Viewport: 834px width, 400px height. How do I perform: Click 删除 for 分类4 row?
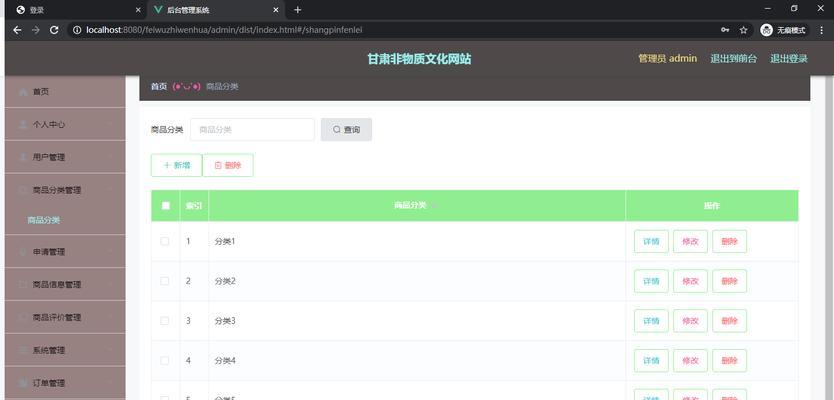pos(729,361)
